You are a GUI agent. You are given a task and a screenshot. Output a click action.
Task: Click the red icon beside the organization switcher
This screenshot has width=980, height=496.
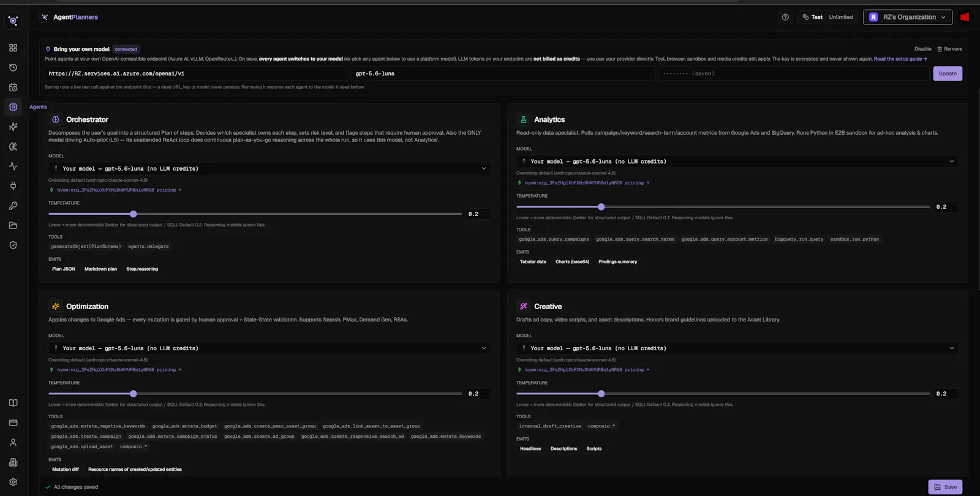[x=965, y=17]
